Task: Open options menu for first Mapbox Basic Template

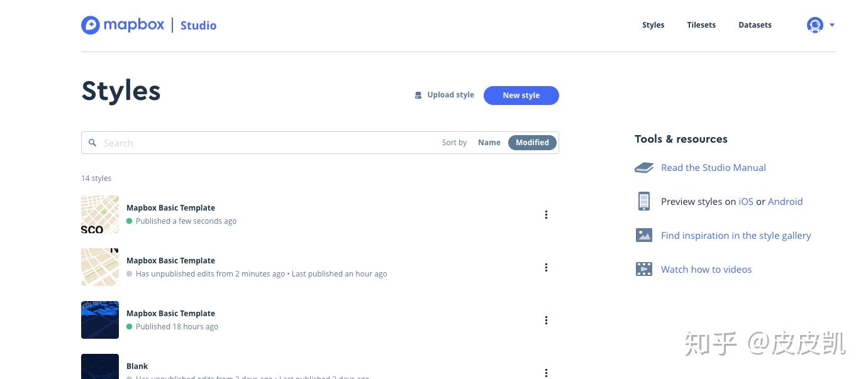Action: (546, 215)
